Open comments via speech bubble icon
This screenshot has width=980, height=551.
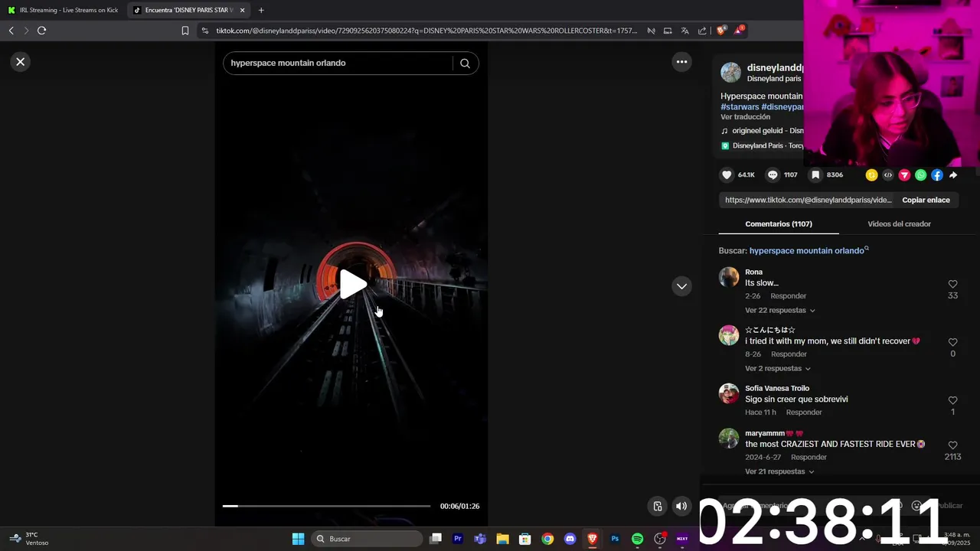[x=773, y=175]
